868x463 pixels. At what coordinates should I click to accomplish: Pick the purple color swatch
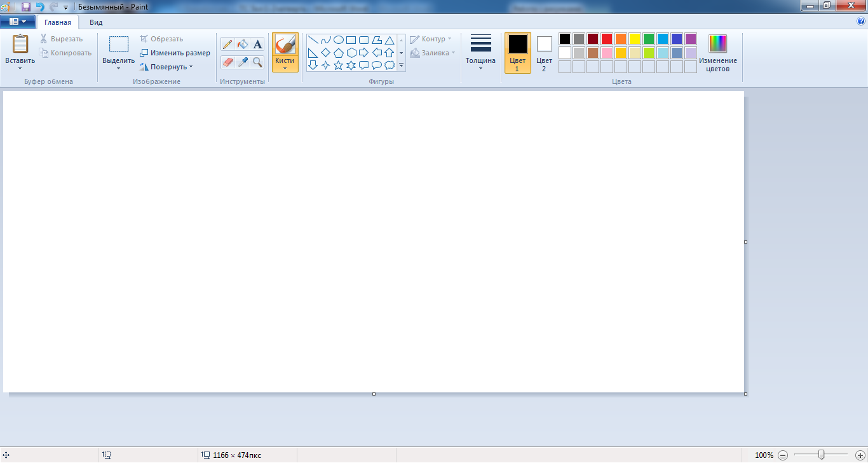690,39
